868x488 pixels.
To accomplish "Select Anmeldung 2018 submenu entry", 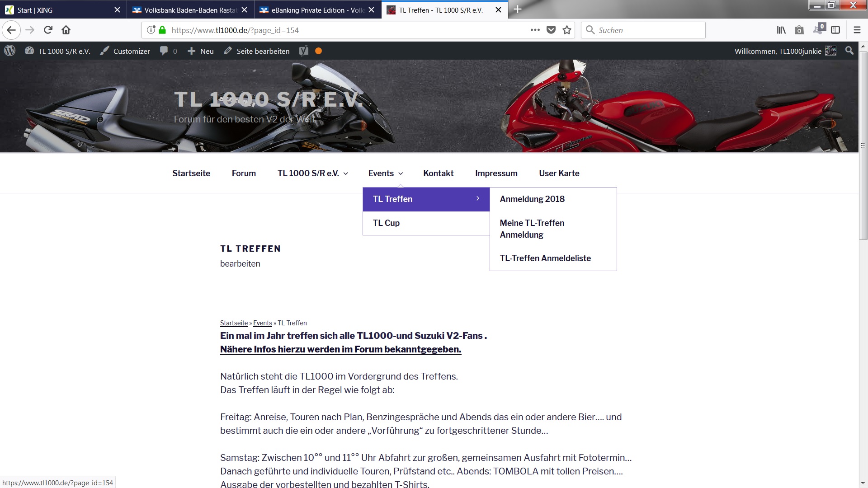I will tap(532, 199).
